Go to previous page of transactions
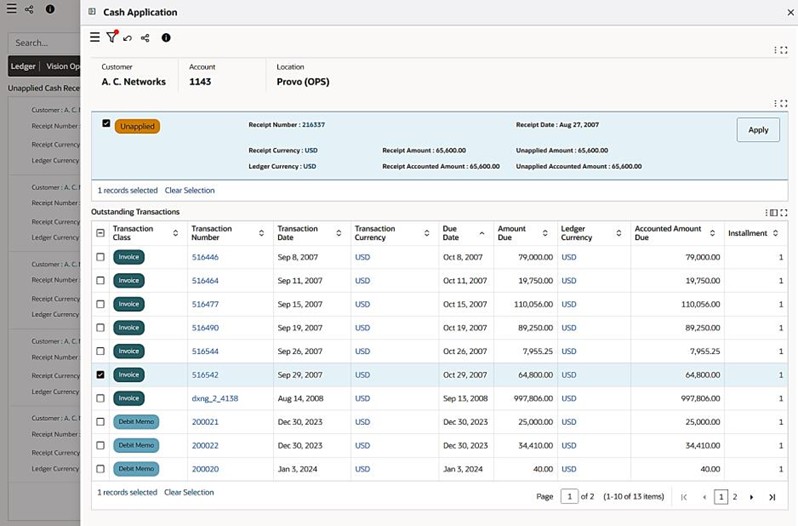The height and width of the screenshot is (526, 798). (x=704, y=497)
